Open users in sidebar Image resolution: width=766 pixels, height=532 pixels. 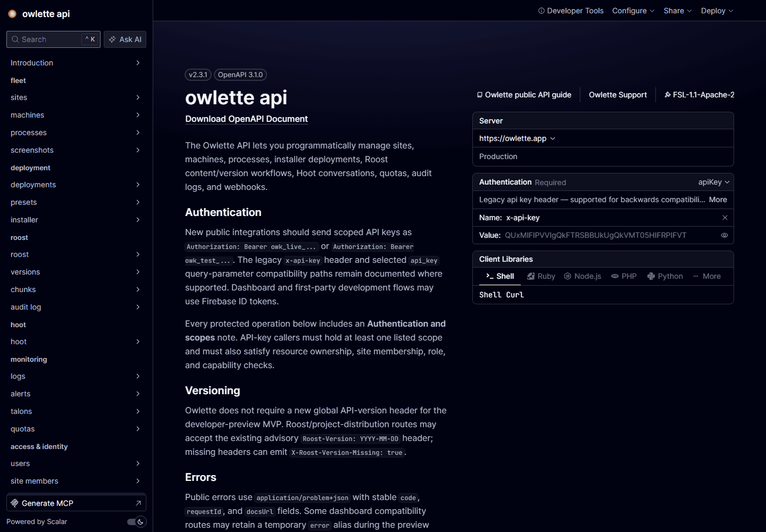pyautogui.click(x=76, y=463)
